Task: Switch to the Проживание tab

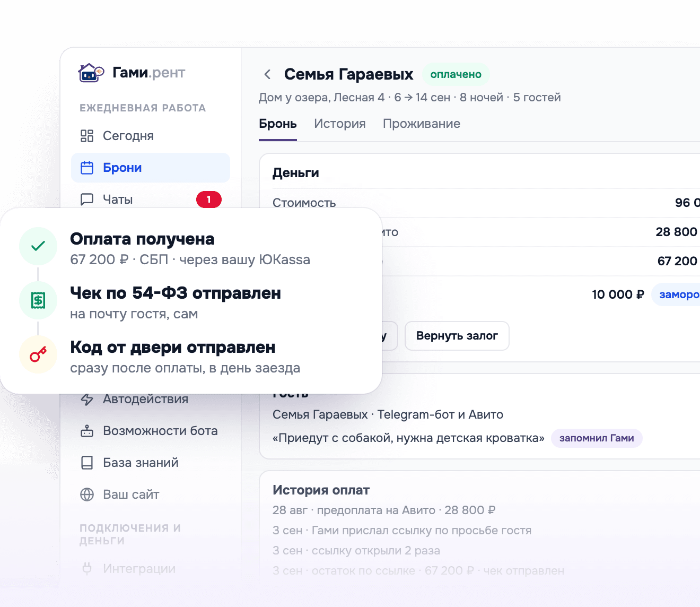Action: point(422,124)
